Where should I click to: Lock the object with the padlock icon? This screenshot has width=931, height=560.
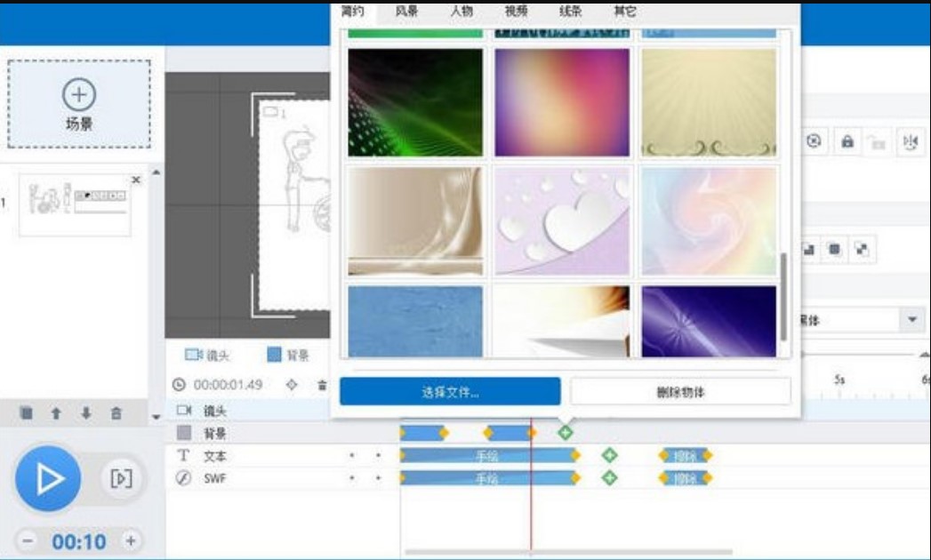[847, 141]
